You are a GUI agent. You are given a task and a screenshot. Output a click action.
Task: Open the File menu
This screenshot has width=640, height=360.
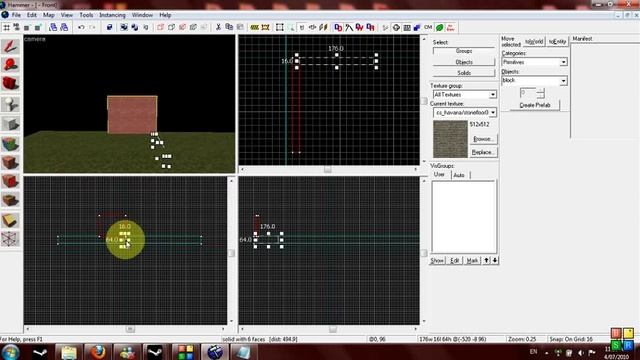coord(16,15)
